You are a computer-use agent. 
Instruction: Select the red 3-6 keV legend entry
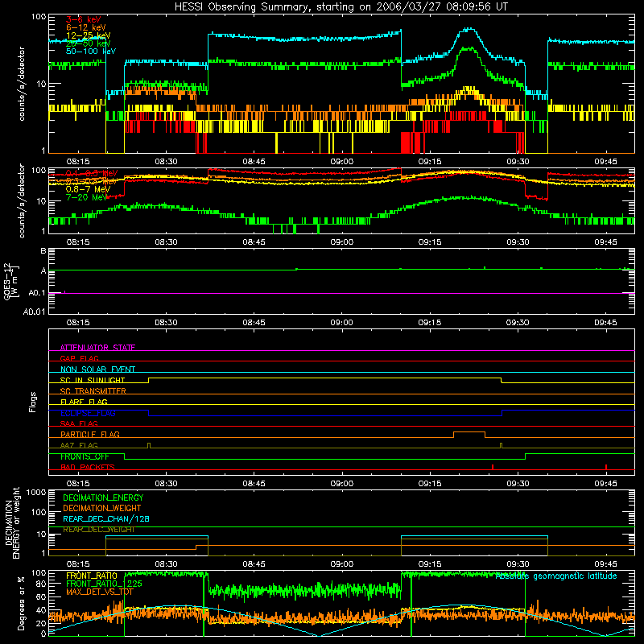(x=83, y=19)
